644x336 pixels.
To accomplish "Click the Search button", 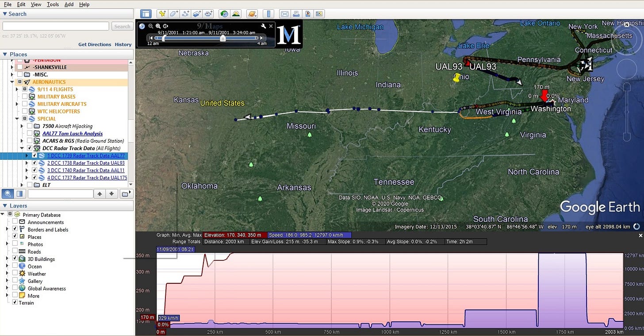I will pos(122,26).
